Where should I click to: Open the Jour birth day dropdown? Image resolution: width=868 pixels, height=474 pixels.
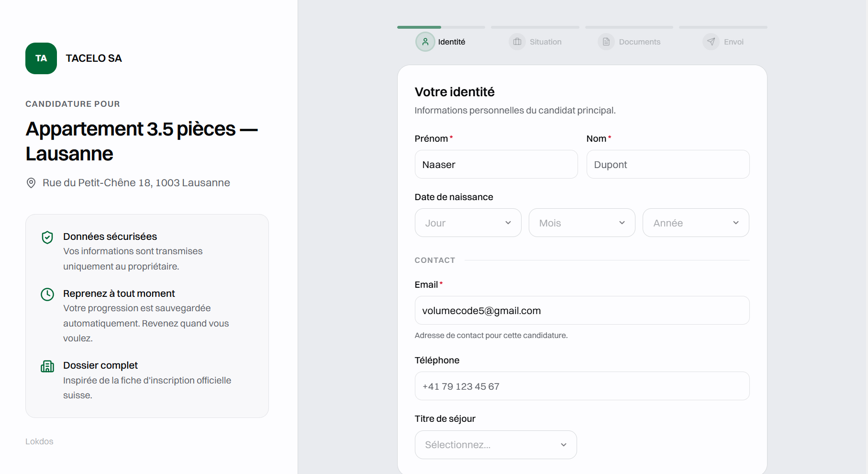click(x=467, y=223)
